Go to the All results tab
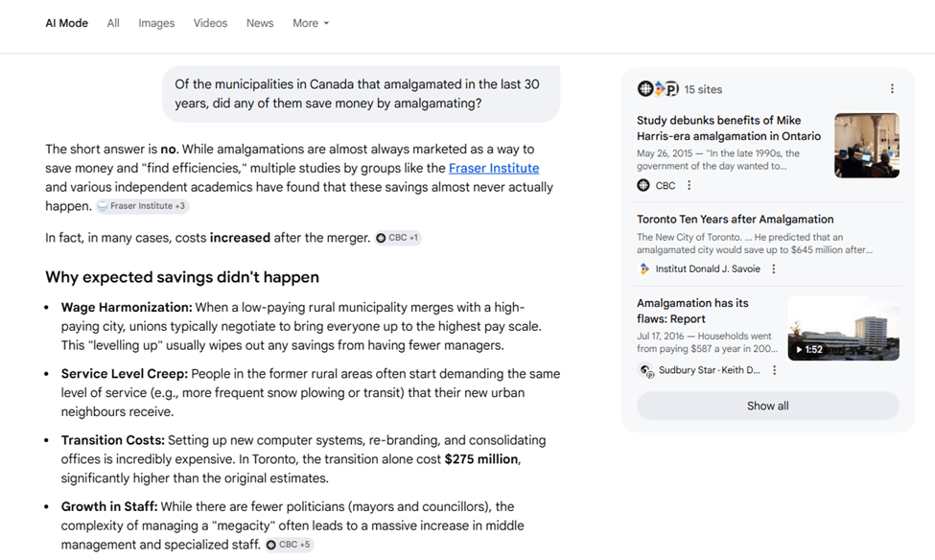Viewport: 935px width, 560px height. click(113, 23)
